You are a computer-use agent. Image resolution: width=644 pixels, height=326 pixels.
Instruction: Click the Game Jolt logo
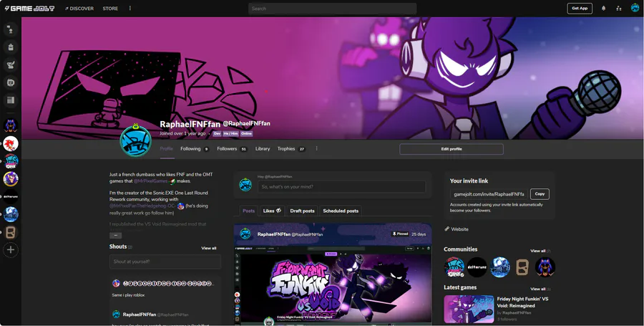[29, 8]
